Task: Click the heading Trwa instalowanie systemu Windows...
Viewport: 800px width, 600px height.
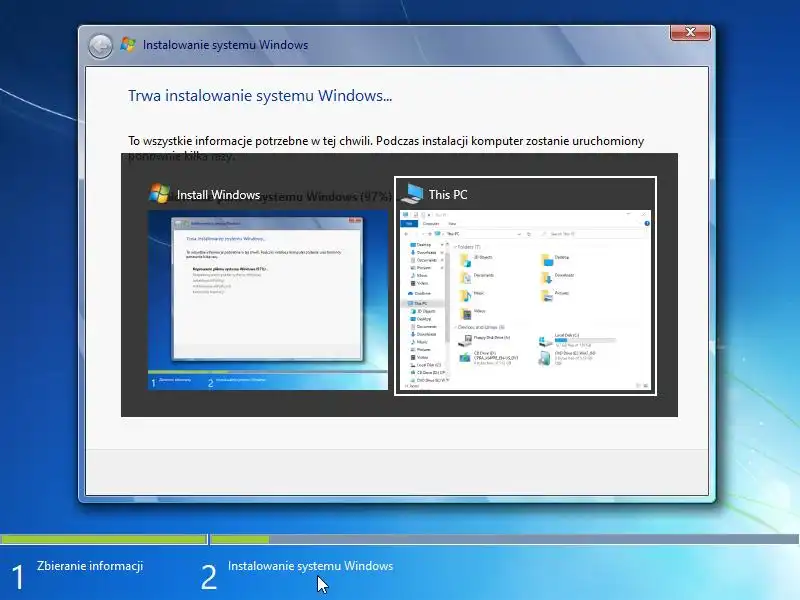Action: point(260,96)
